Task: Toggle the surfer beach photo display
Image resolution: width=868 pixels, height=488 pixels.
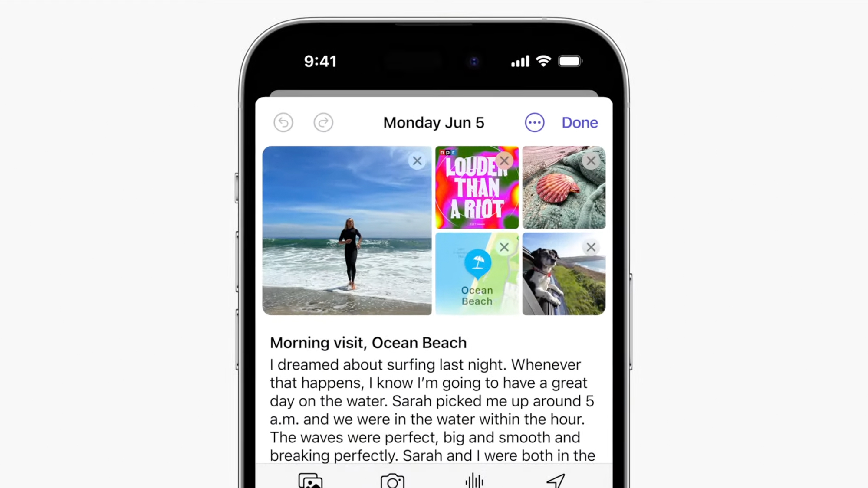Action: [417, 160]
